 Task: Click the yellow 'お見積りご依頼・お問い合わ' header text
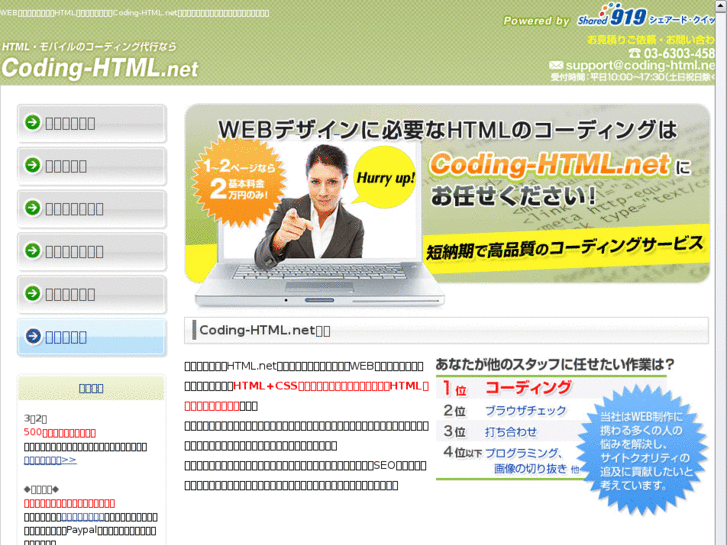651,40
